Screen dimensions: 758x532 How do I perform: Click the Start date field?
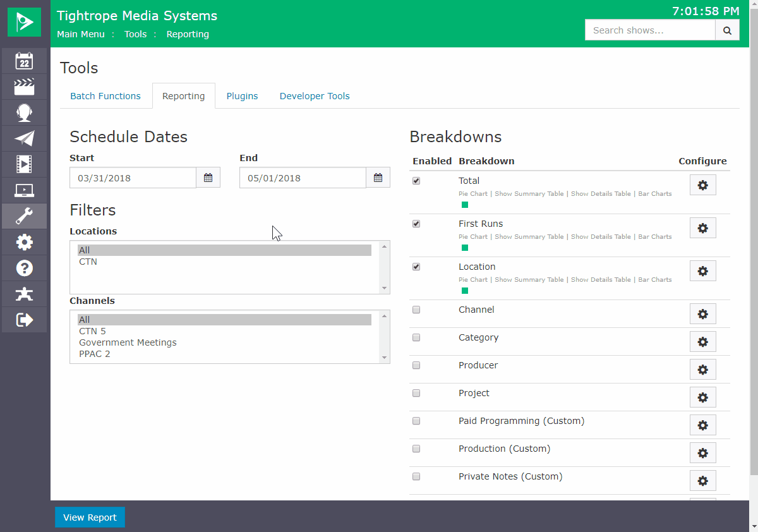tap(133, 178)
